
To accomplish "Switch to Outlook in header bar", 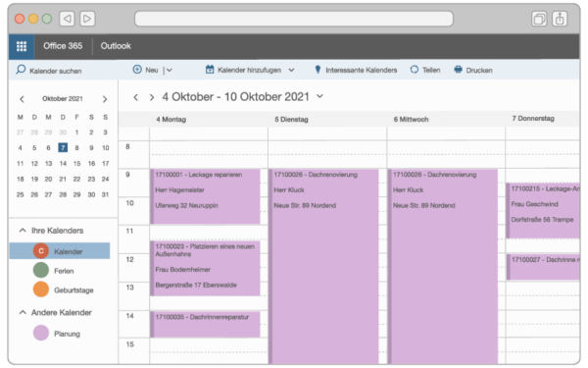I will [x=116, y=46].
